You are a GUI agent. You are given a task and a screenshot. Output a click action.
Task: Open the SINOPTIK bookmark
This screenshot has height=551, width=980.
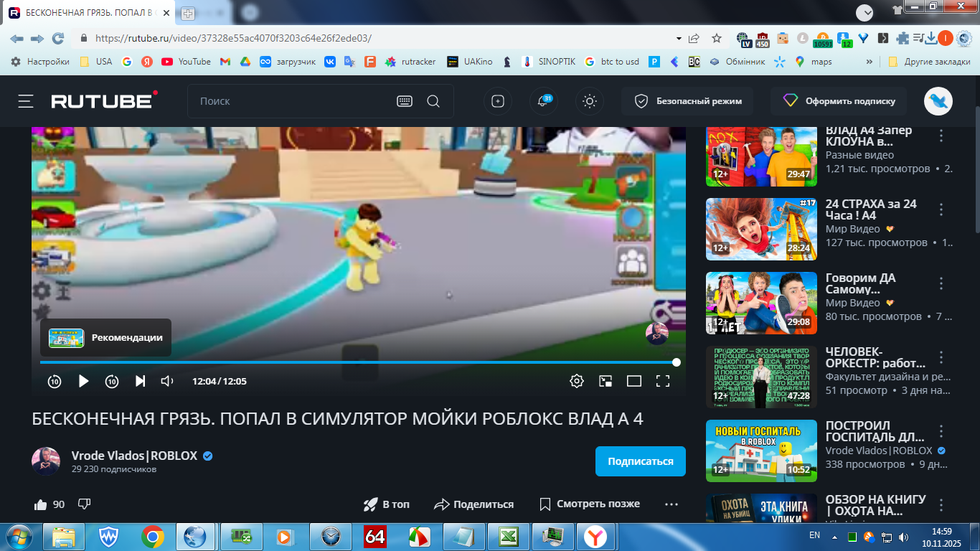point(548,62)
